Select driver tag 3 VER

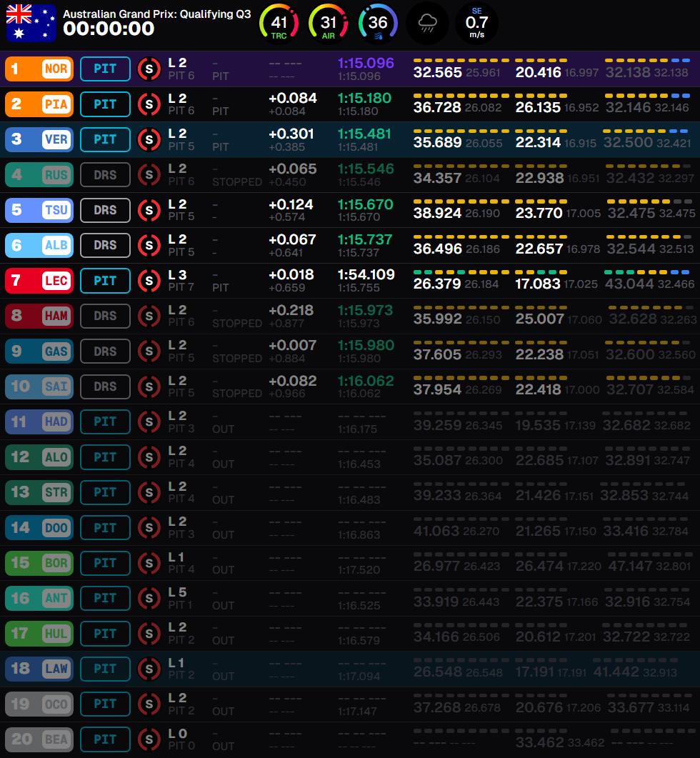pyautogui.click(x=39, y=139)
